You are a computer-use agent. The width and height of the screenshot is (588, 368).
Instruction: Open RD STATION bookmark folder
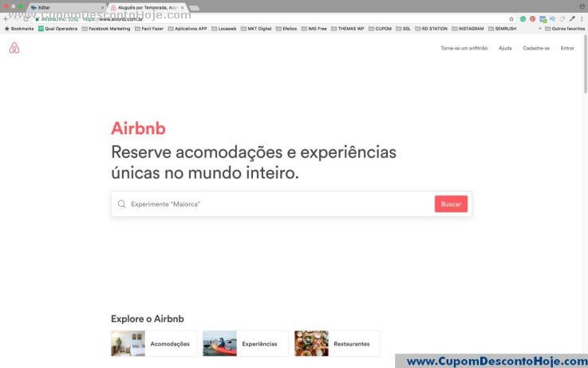432,29
